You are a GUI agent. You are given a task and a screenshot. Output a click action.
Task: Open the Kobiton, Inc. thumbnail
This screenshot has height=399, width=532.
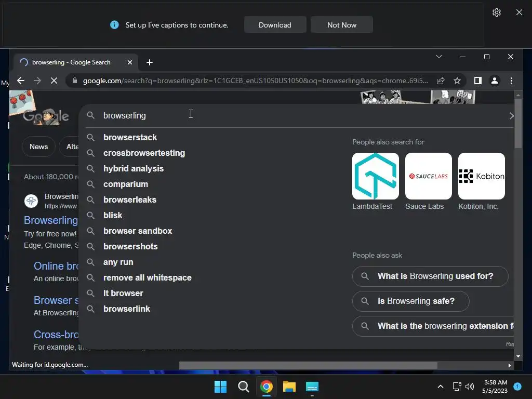tap(482, 176)
